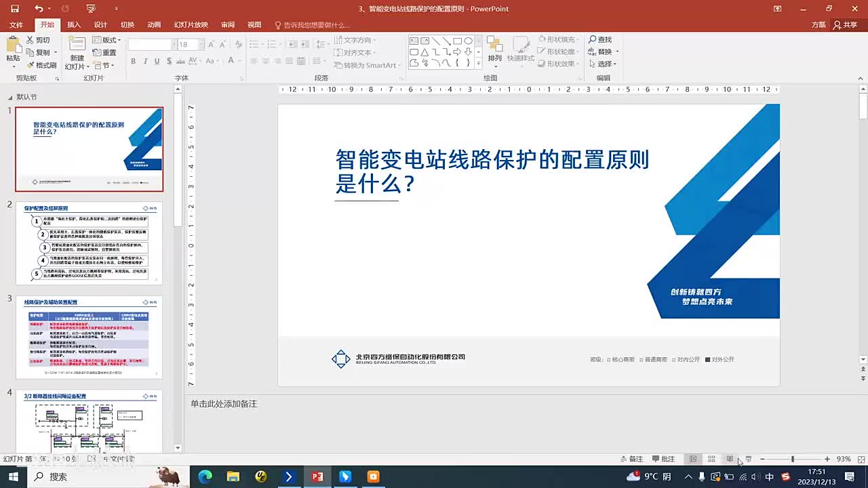This screenshot has height=488, width=868.
Task: Toggle Underline formatting button
Action: point(157,61)
